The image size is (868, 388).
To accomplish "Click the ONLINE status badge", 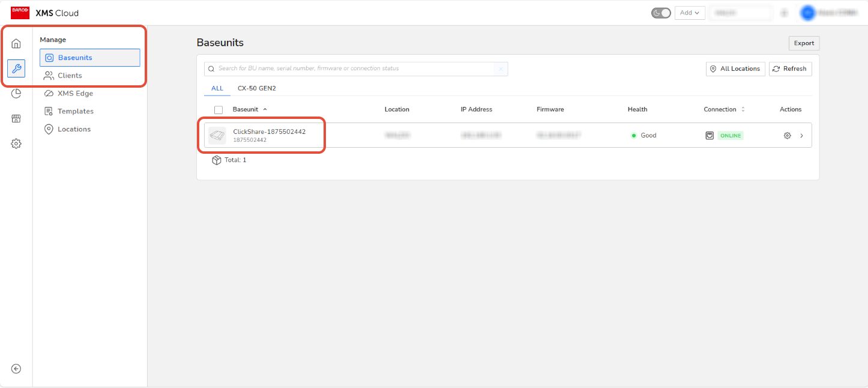I will 731,136.
